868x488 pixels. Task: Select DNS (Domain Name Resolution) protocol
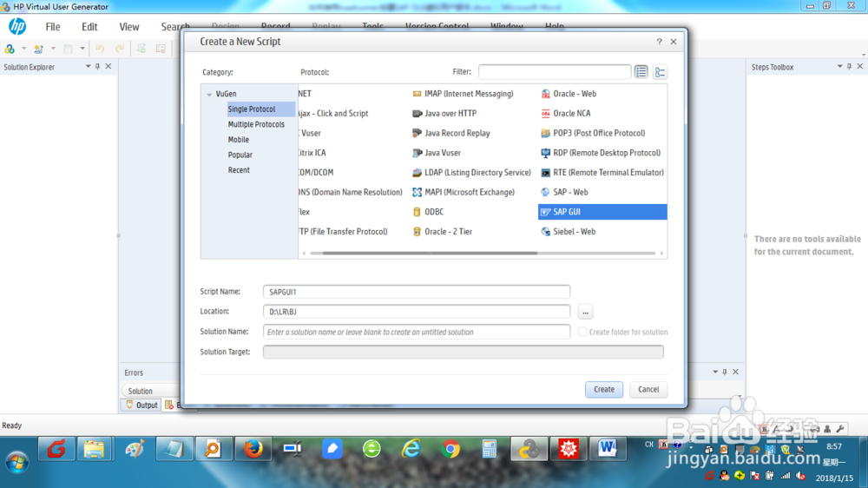click(x=351, y=192)
